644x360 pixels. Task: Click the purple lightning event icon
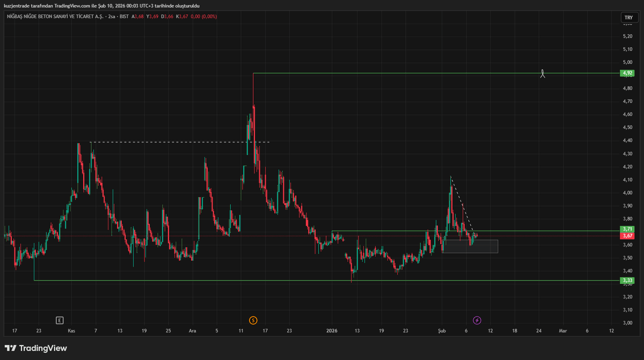click(x=477, y=320)
